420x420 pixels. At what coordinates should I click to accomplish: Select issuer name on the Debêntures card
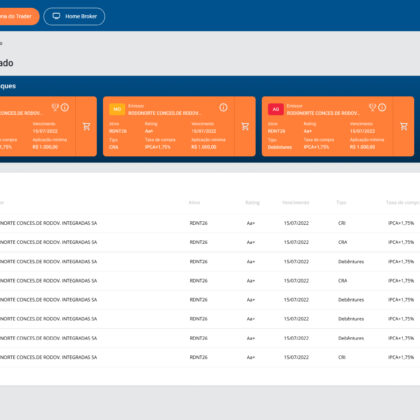pyautogui.click(x=323, y=113)
